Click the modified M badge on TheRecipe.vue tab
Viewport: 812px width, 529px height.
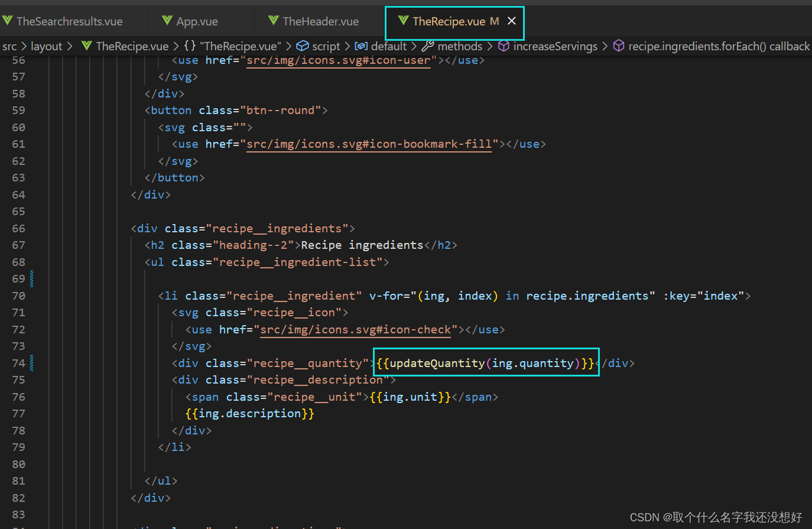[x=495, y=21]
